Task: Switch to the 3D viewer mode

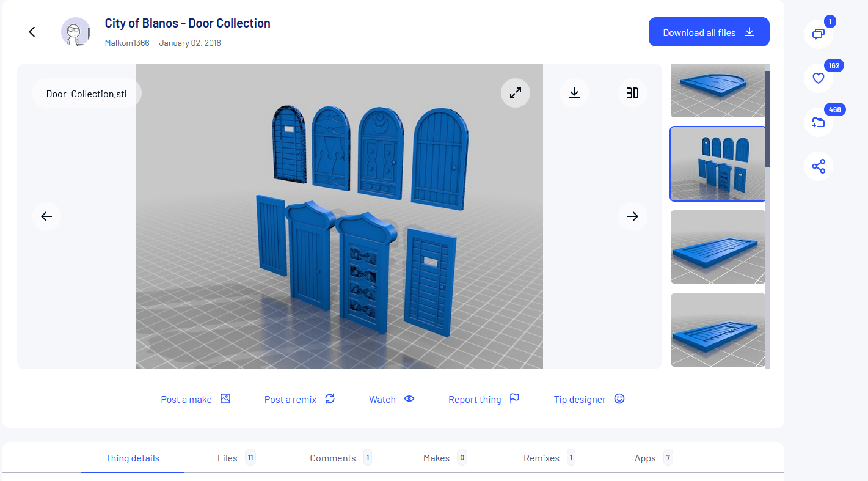Action: click(633, 93)
